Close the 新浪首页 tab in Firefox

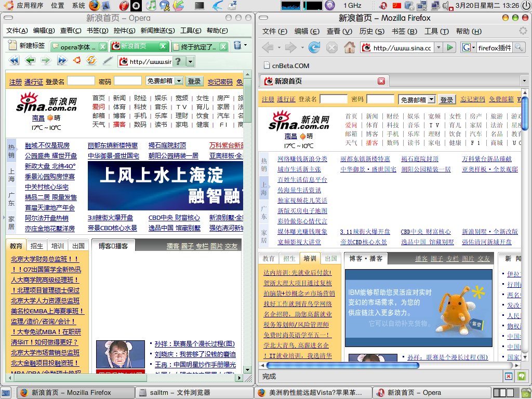click(x=381, y=81)
